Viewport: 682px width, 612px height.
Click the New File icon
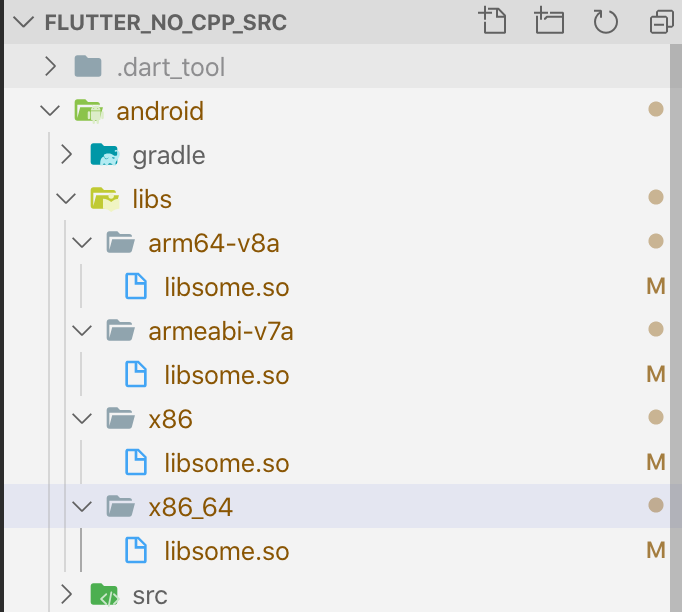(x=491, y=21)
